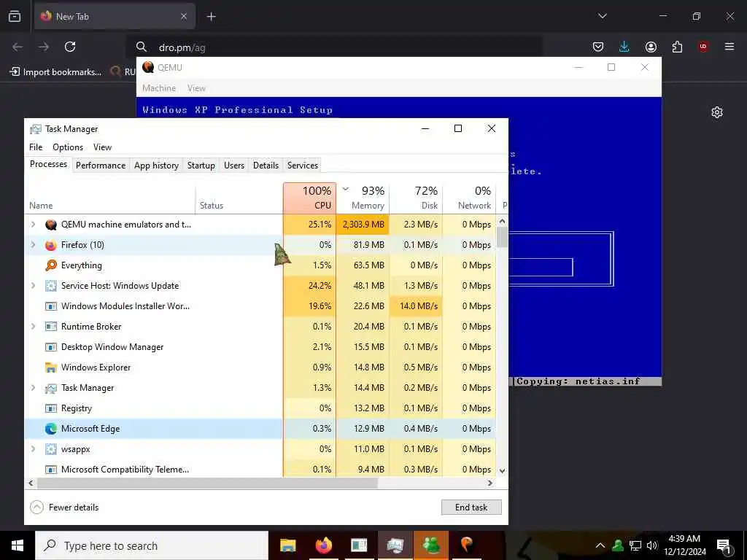Switch to the Startup tab

[201, 166]
